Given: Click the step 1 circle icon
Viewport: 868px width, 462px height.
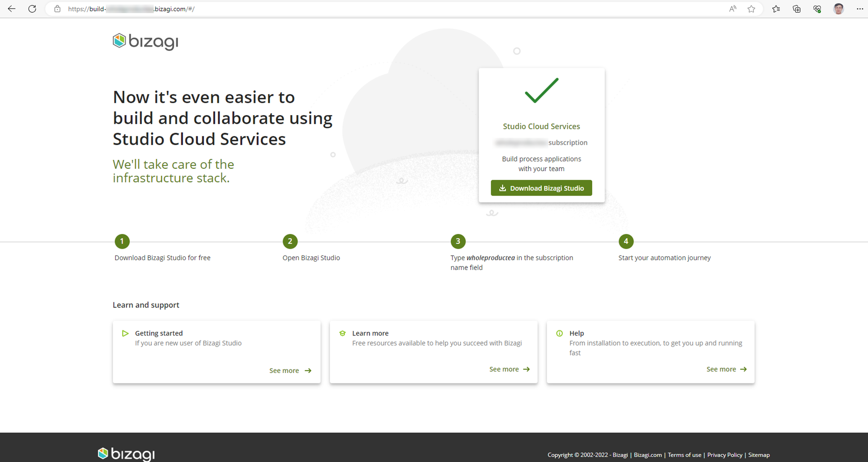Looking at the screenshot, I should [x=122, y=241].
